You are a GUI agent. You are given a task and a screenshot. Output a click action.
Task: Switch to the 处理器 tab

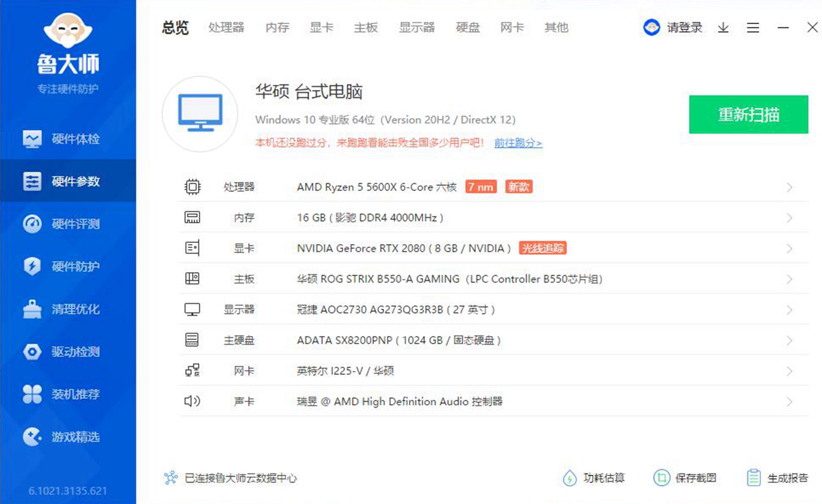coord(226,28)
